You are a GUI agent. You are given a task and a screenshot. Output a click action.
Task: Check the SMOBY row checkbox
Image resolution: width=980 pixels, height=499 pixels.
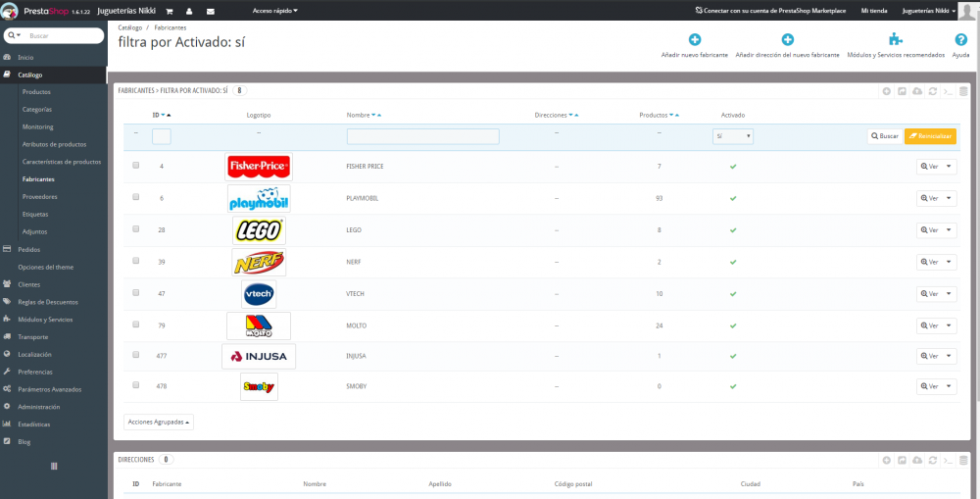[135, 385]
